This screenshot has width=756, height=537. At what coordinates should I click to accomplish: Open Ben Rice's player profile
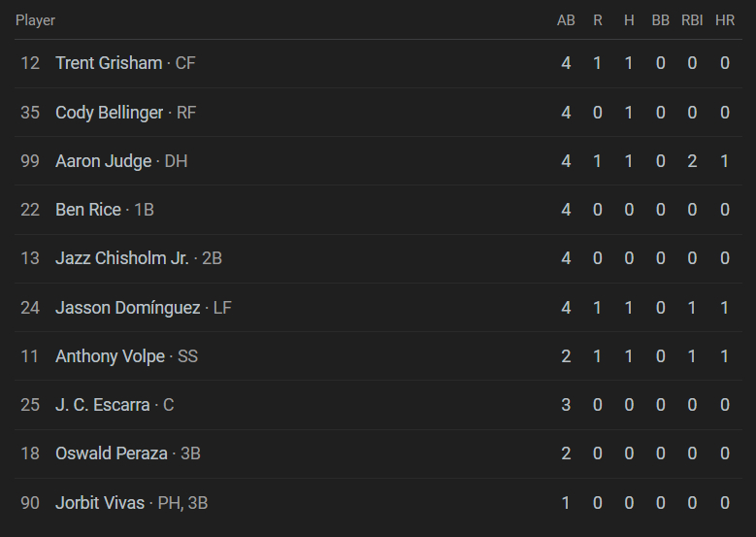click(88, 210)
